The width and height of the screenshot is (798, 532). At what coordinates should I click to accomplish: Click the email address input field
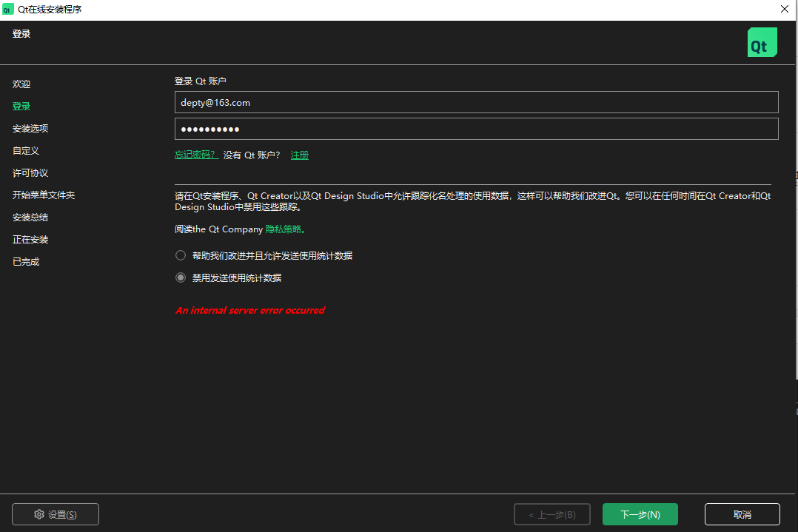point(476,103)
